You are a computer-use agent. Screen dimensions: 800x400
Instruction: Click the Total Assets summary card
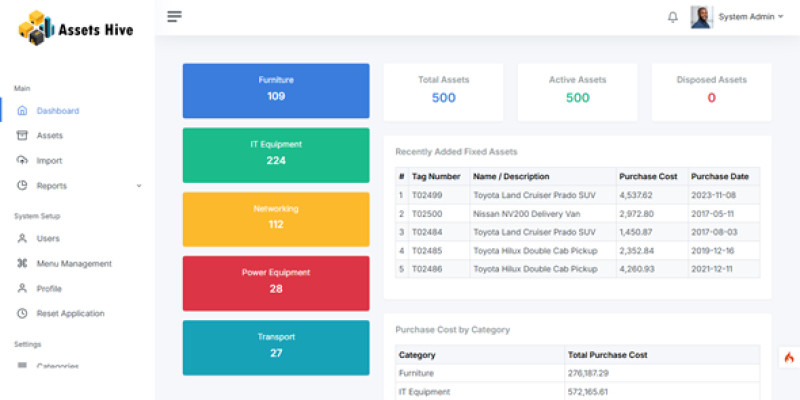(443, 90)
